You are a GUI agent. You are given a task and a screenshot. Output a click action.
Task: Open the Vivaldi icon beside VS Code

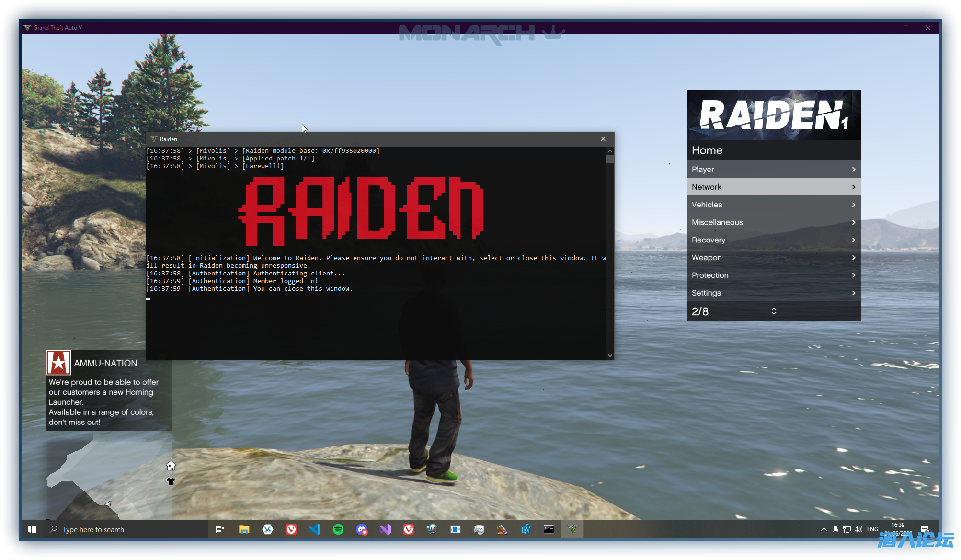[x=291, y=529]
